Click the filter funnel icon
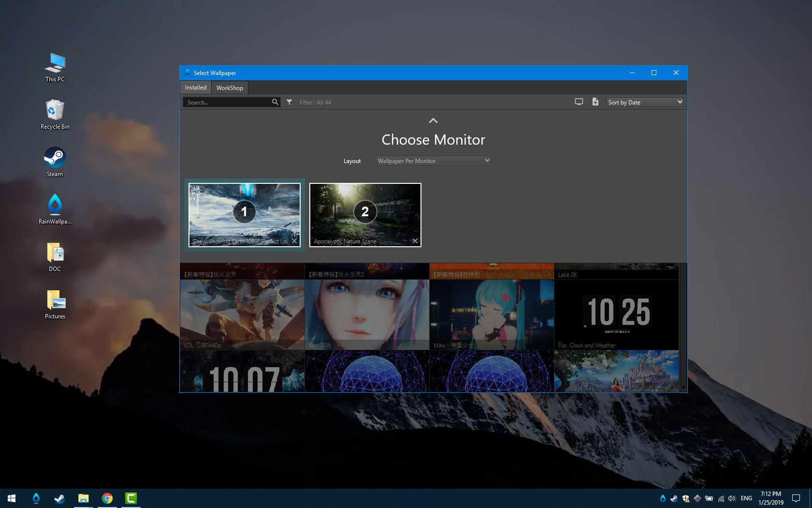The image size is (812, 508). tap(289, 102)
